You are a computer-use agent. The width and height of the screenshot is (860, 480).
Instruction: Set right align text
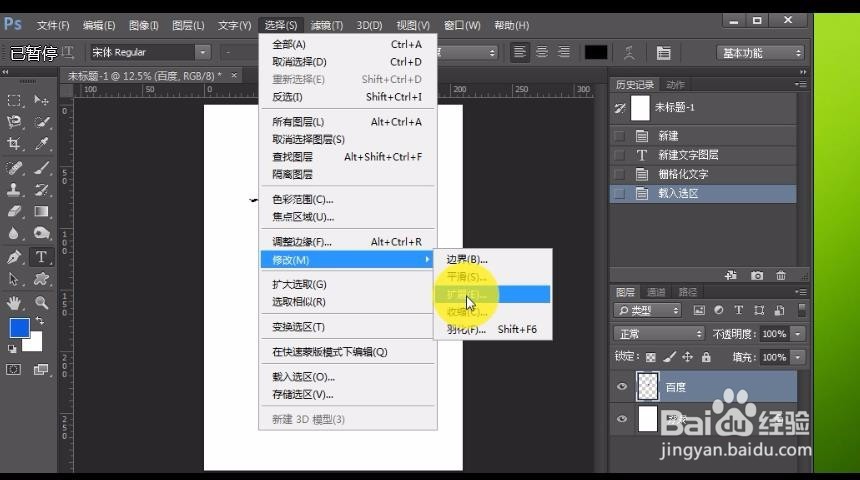click(564, 52)
